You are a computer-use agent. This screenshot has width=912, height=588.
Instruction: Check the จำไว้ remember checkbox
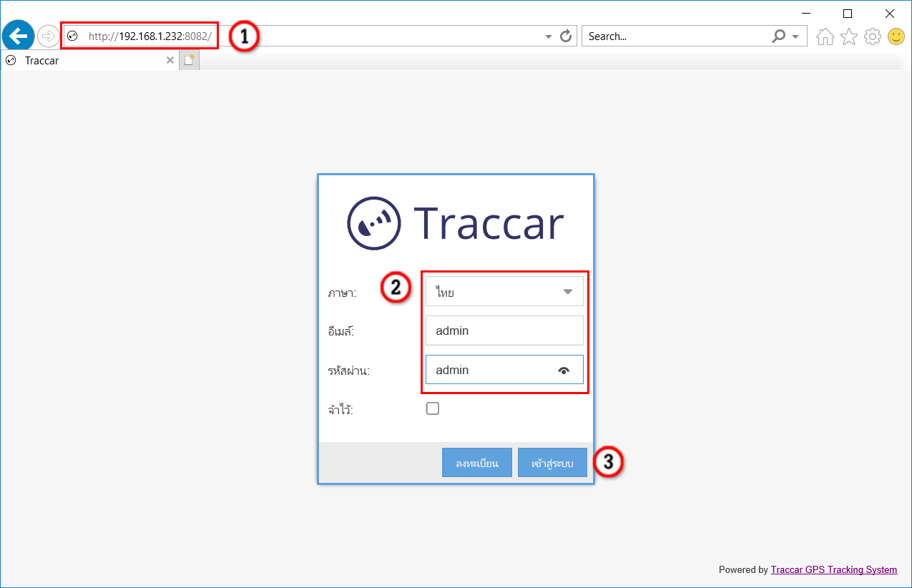pos(432,408)
